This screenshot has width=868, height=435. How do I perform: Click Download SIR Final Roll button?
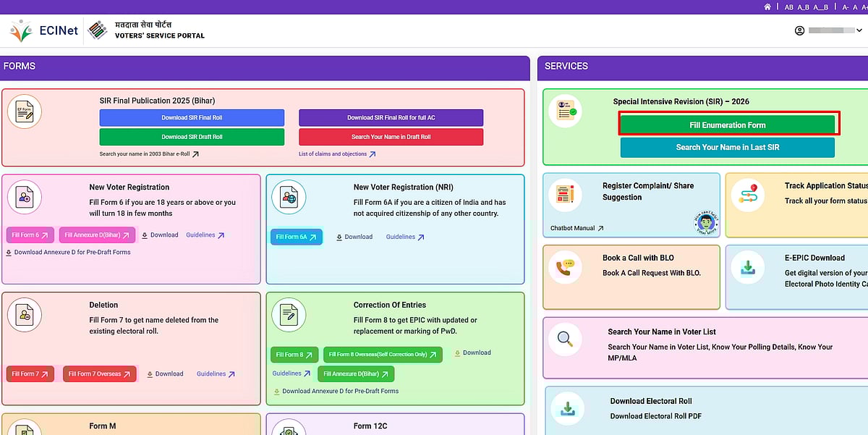point(192,118)
